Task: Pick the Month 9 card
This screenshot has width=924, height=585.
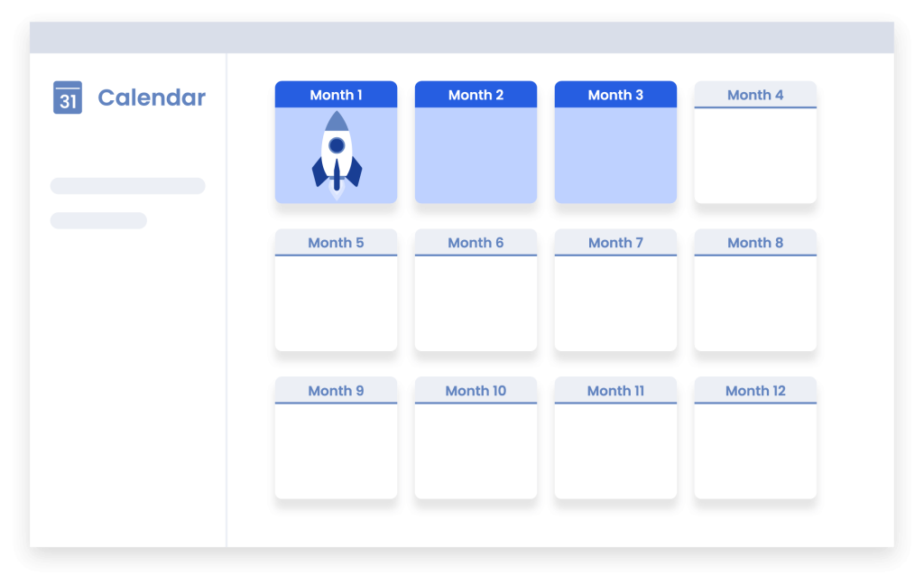Action: (336, 439)
